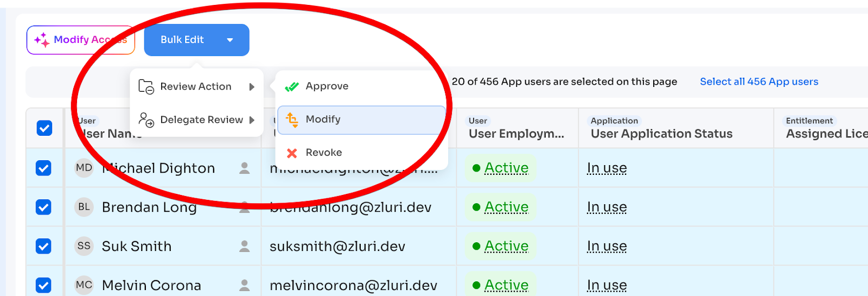868x296 pixels.
Task: Click person icon in Melvin Corona row
Action: (245, 286)
